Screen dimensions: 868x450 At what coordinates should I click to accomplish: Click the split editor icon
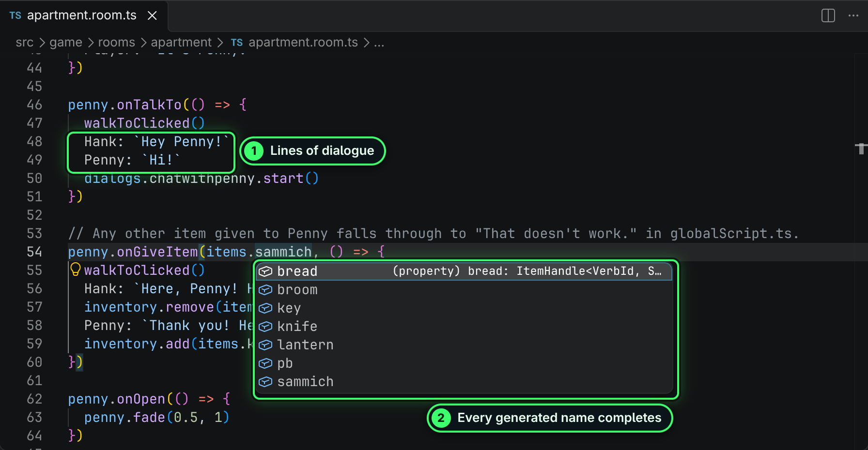tap(828, 15)
